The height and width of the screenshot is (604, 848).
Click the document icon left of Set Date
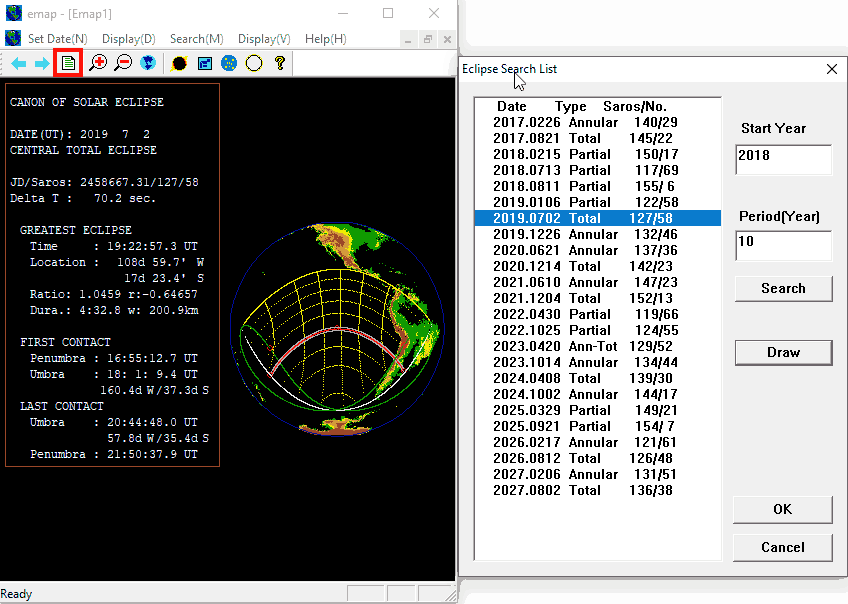click(13, 38)
